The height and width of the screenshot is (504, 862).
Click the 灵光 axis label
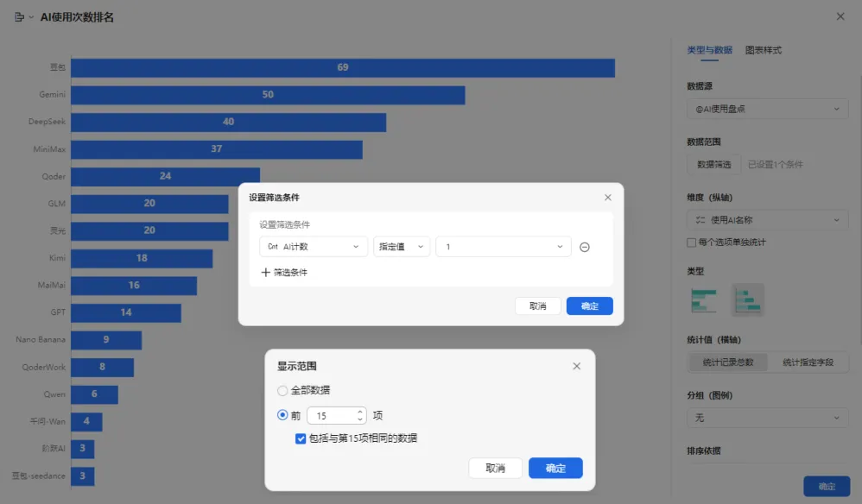pos(58,230)
